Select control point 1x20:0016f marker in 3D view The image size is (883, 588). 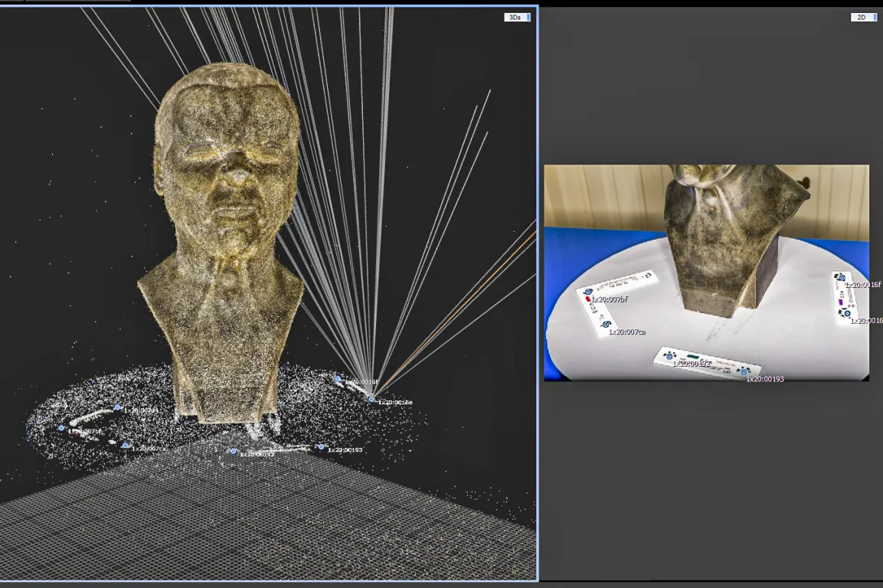pos(338,380)
